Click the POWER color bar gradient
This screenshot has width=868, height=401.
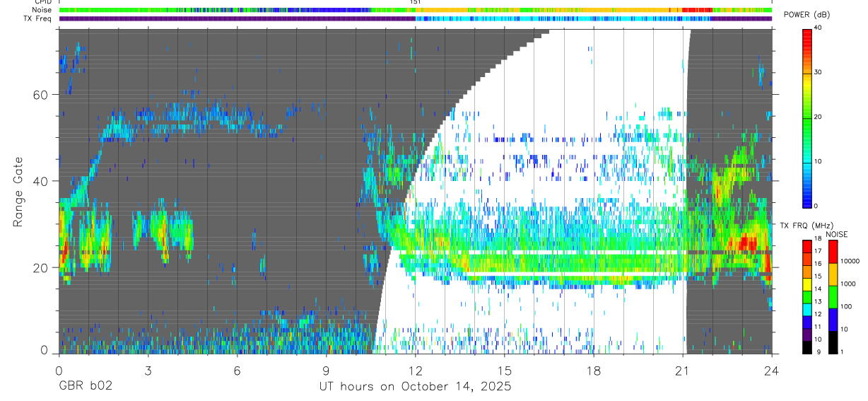807,117
